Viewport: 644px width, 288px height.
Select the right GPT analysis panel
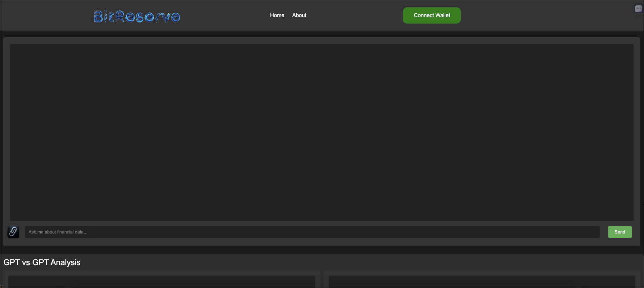(x=482, y=281)
